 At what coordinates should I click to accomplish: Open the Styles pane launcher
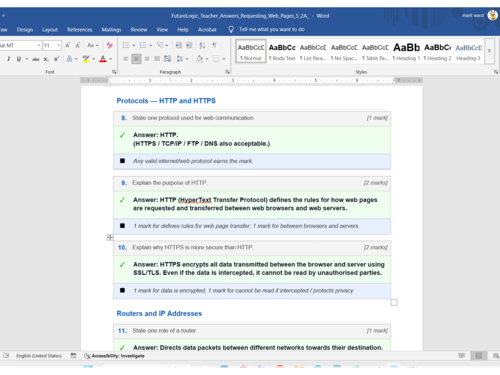(496, 72)
